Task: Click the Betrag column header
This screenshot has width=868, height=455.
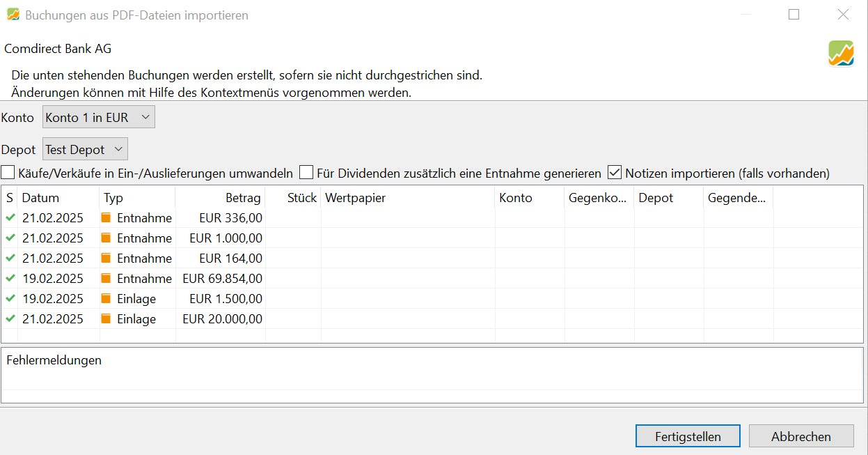Action: pyautogui.click(x=242, y=198)
